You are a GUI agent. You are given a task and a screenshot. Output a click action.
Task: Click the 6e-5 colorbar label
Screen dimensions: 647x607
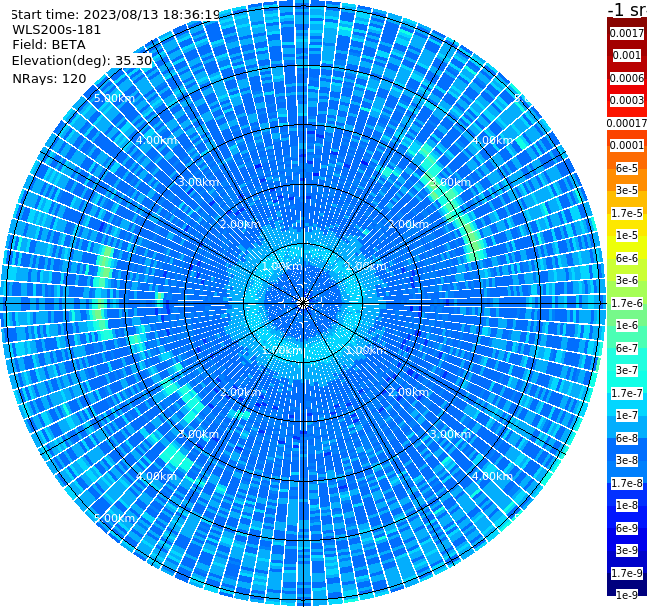click(x=627, y=168)
